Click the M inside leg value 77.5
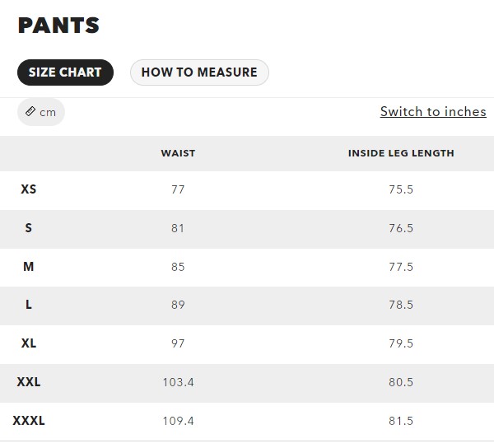Image resolution: width=494 pixels, height=448 pixels. 401,267
